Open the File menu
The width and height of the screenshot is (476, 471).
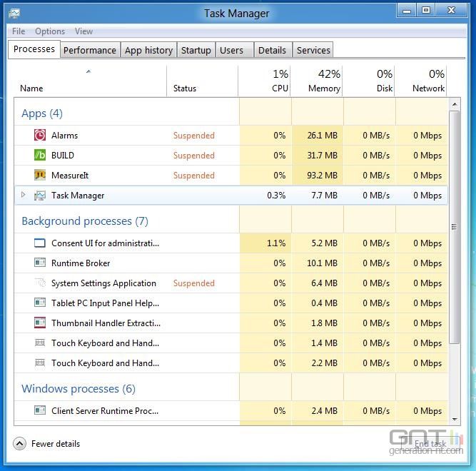(19, 31)
